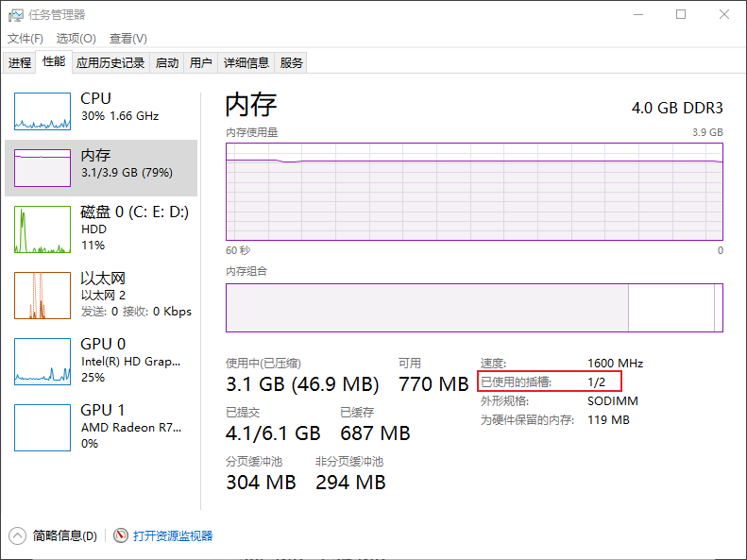The image size is (747, 560).
Task: Click the 3.1/3.9 GB (79%) memory text
Action: pos(127,173)
